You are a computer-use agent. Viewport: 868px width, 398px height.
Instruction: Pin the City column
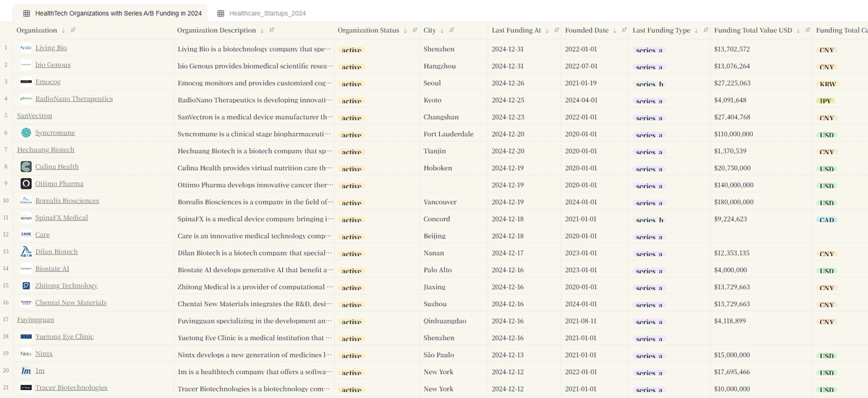453,30
